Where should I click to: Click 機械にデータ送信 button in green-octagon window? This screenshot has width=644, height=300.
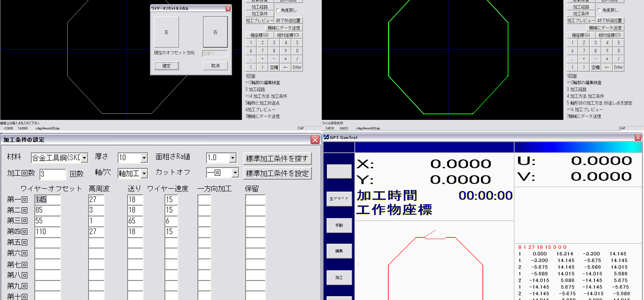[605, 28]
